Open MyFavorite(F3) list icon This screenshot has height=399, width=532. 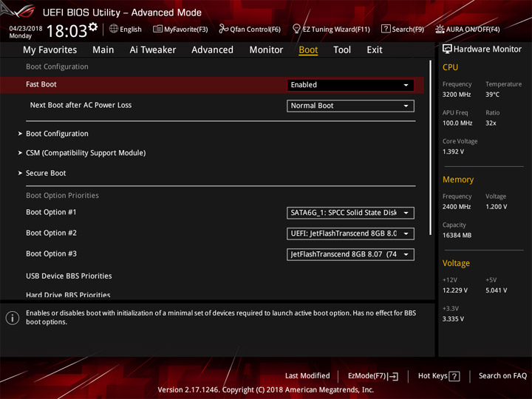[157, 29]
